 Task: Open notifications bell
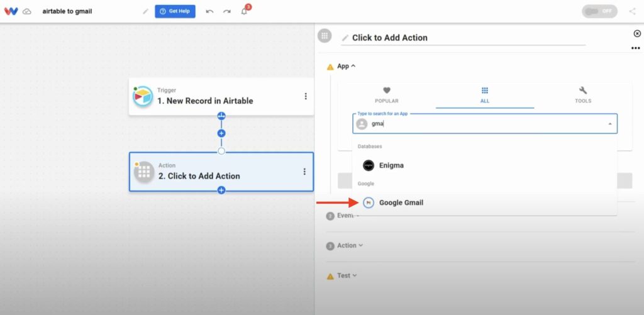pos(245,11)
